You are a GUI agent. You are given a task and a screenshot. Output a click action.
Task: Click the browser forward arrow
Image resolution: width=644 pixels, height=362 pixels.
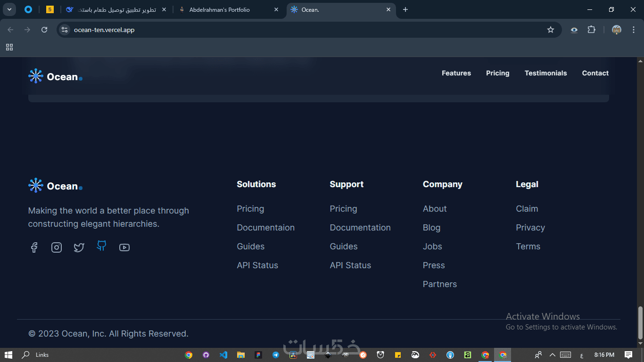pos(27,30)
